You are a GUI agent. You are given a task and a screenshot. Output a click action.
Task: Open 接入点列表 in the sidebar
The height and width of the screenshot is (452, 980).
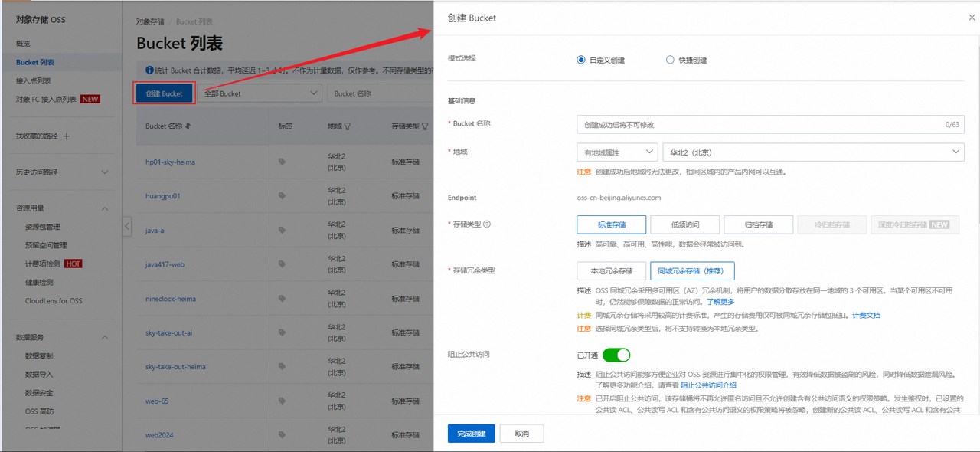(x=34, y=80)
